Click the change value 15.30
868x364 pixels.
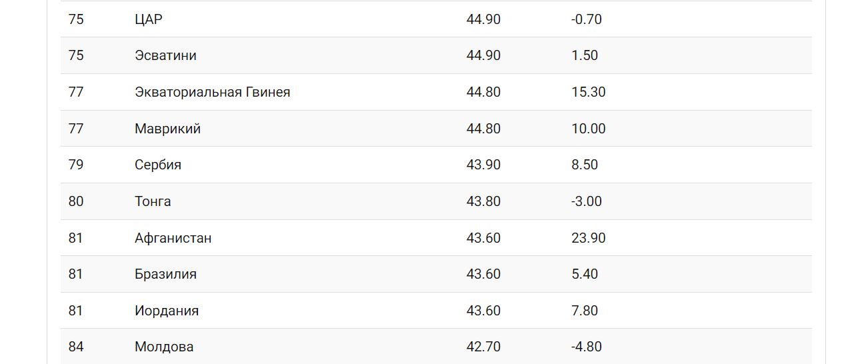point(588,92)
